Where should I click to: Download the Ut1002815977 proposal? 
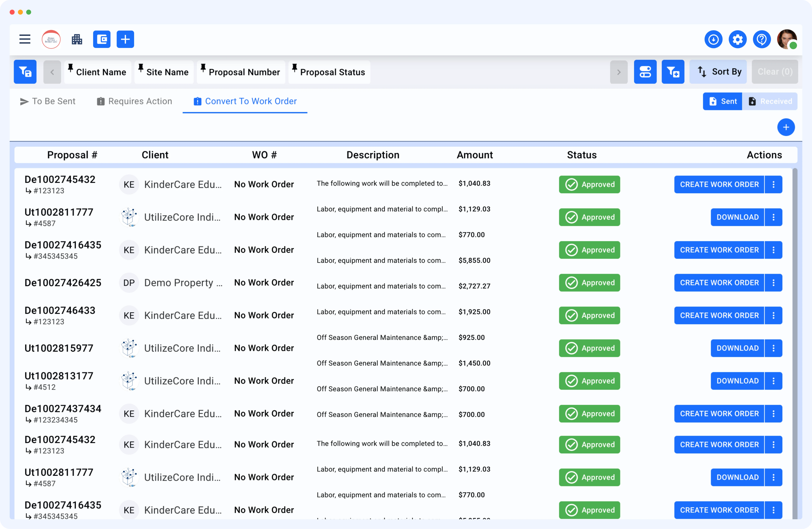point(737,348)
